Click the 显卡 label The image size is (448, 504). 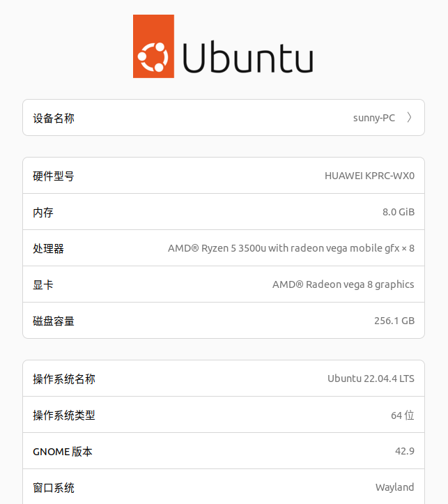43,285
